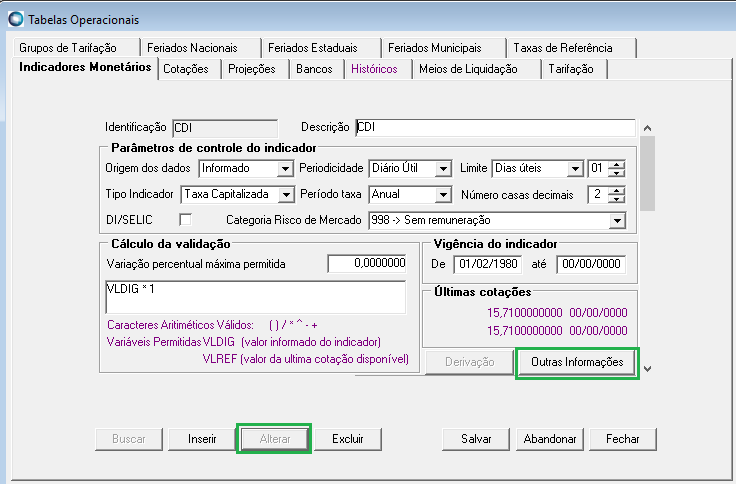The height and width of the screenshot is (484, 736).
Task: Click the vertical scrollbar thumb
Action: (647, 173)
